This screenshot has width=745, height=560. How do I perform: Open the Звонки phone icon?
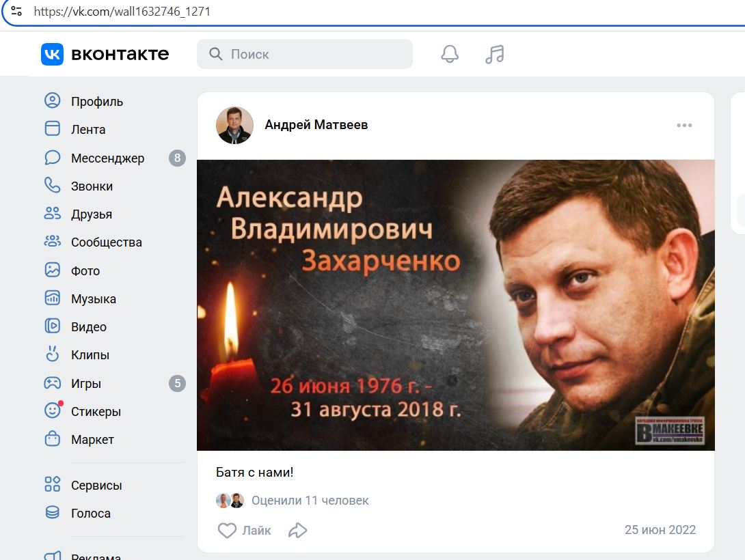coord(52,186)
